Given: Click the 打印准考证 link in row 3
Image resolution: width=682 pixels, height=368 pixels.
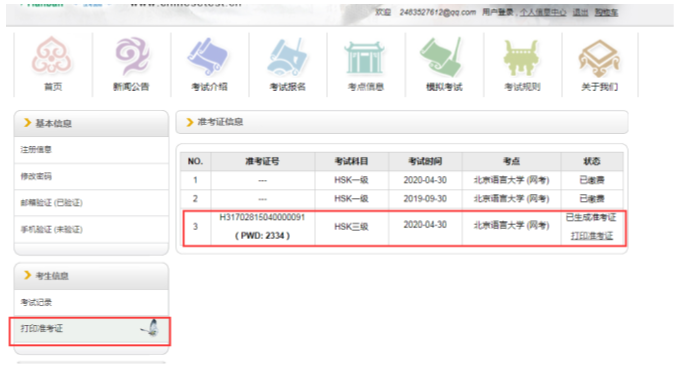Looking at the screenshot, I should point(592,236).
